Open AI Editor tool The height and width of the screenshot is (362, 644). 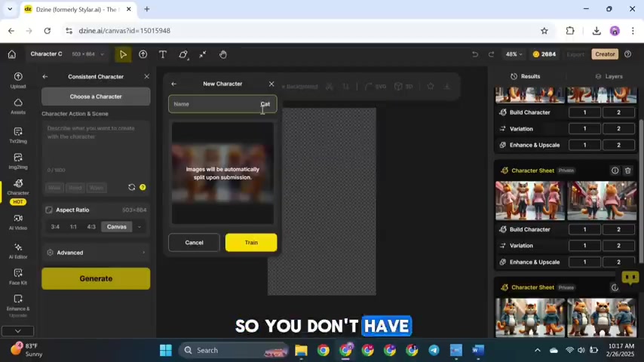[x=18, y=250]
